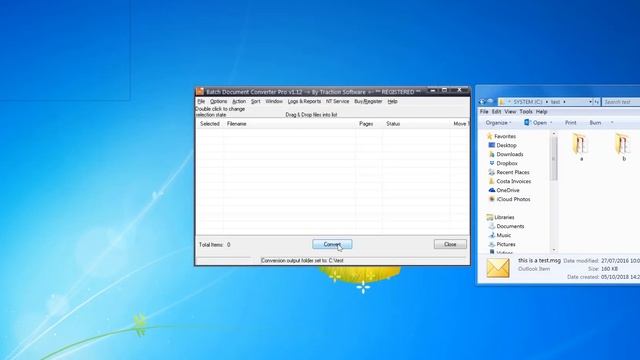Click the Explorer forward navigation arrow

[x=490, y=102]
